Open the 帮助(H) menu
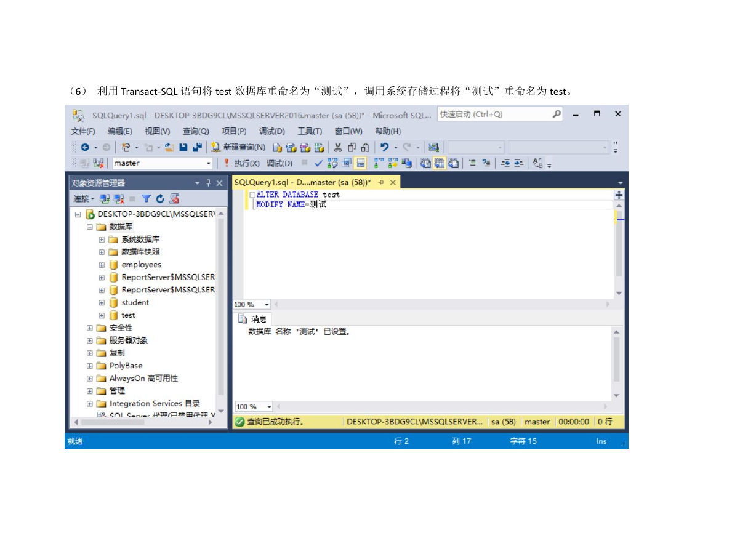The image size is (756, 535). point(388,131)
